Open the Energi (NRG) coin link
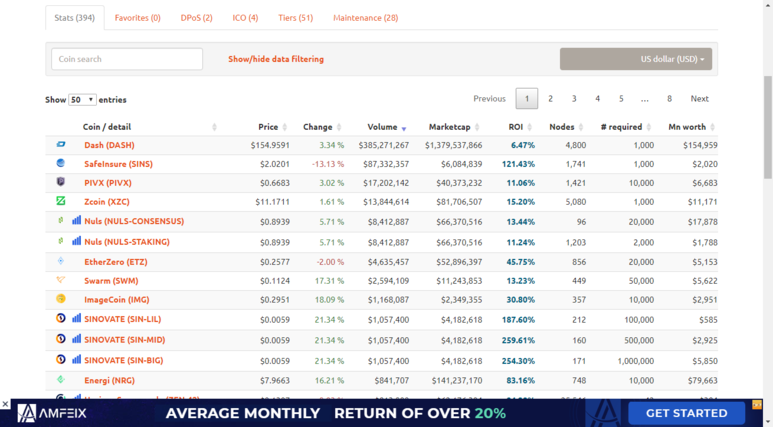 (x=109, y=380)
